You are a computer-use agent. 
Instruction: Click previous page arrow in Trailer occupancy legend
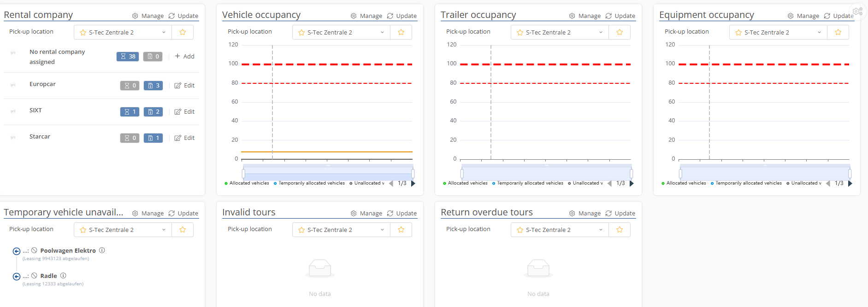609,183
